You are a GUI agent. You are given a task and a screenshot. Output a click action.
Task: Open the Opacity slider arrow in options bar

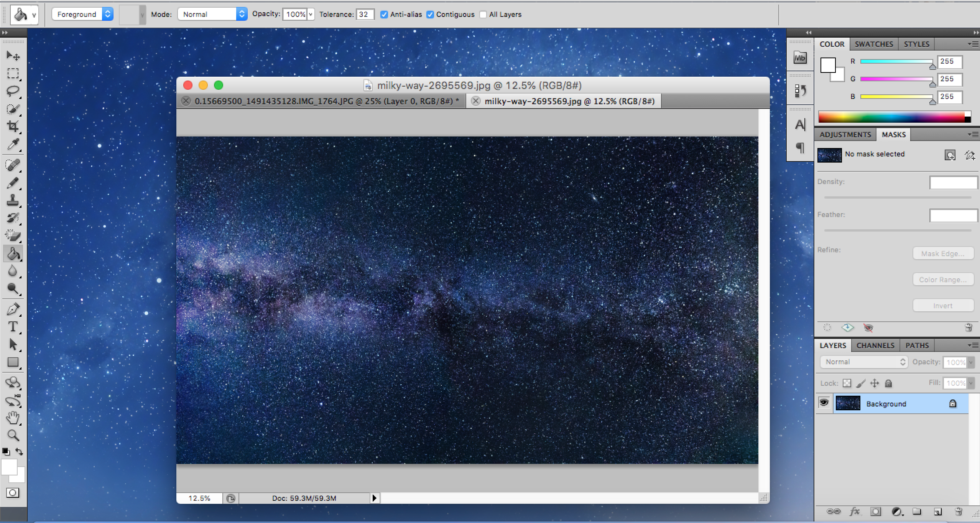pyautogui.click(x=311, y=15)
